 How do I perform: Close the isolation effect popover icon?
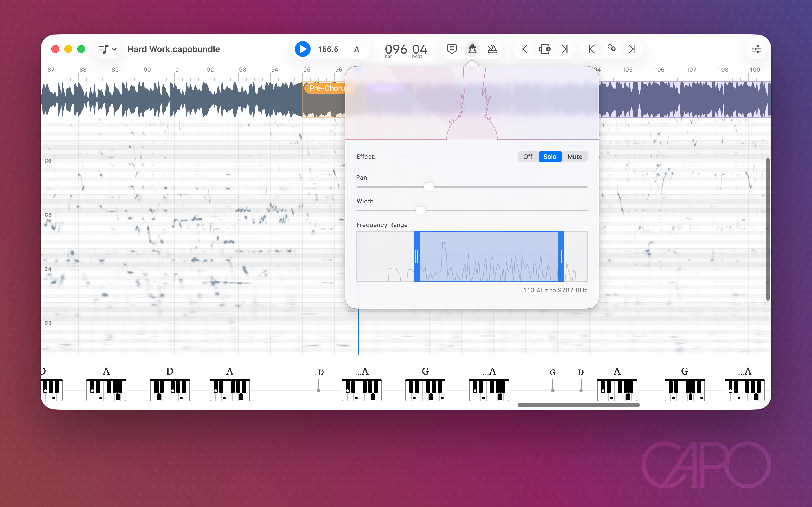pyautogui.click(x=472, y=49)
